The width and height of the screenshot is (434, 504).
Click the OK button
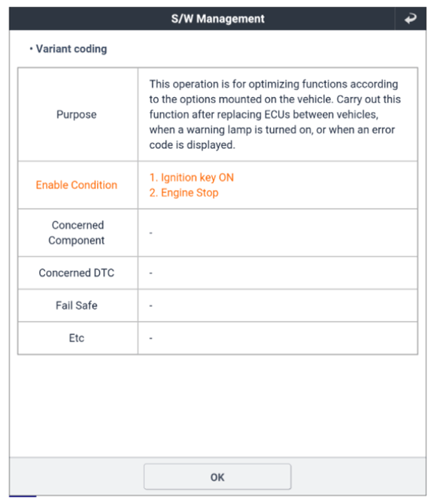(217, 477)
